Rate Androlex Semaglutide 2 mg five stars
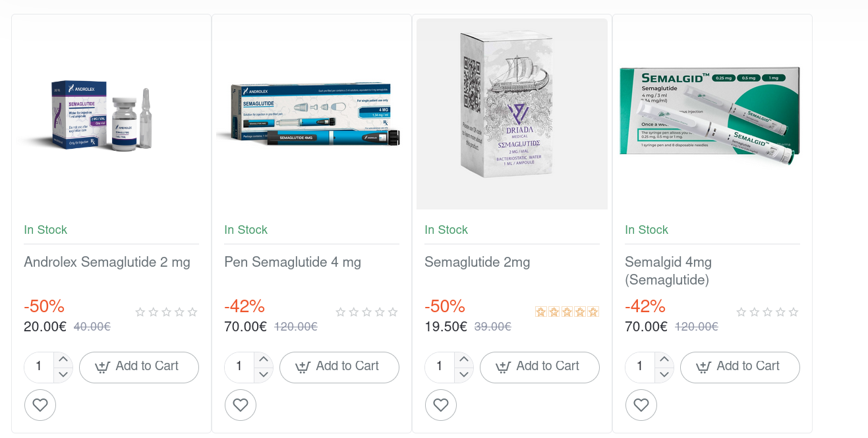The height and width of the screenshot is (438, 868). click(x=192, y=312)
